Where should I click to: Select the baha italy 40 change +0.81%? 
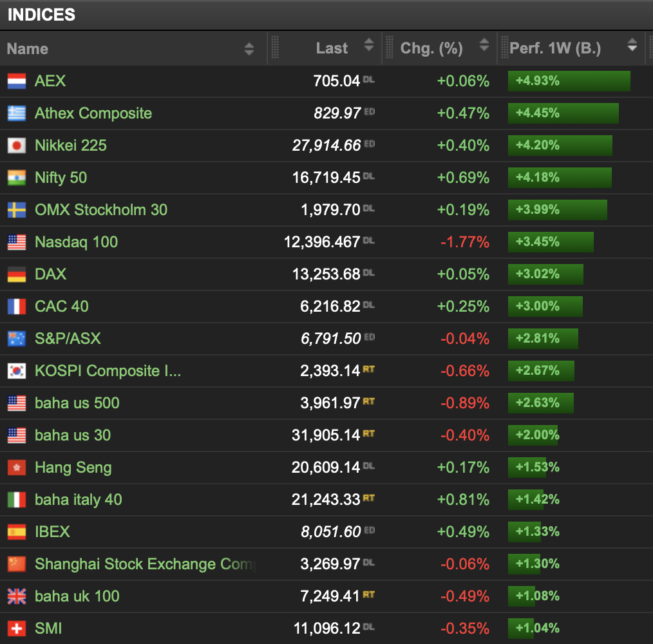coord(463,500)
